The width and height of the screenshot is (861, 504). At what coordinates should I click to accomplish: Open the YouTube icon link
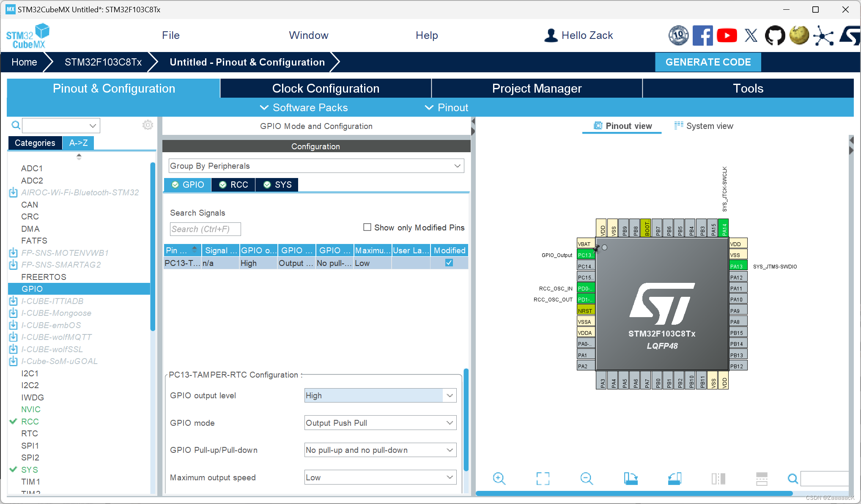coord(727,36)
